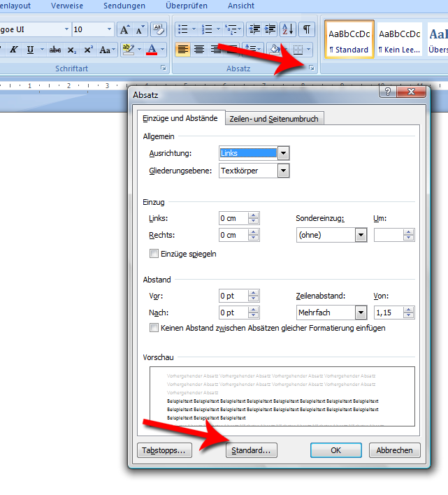Increase the Links indent value
The height and width of the screenshot is (495, 448).
pos(253,215)
